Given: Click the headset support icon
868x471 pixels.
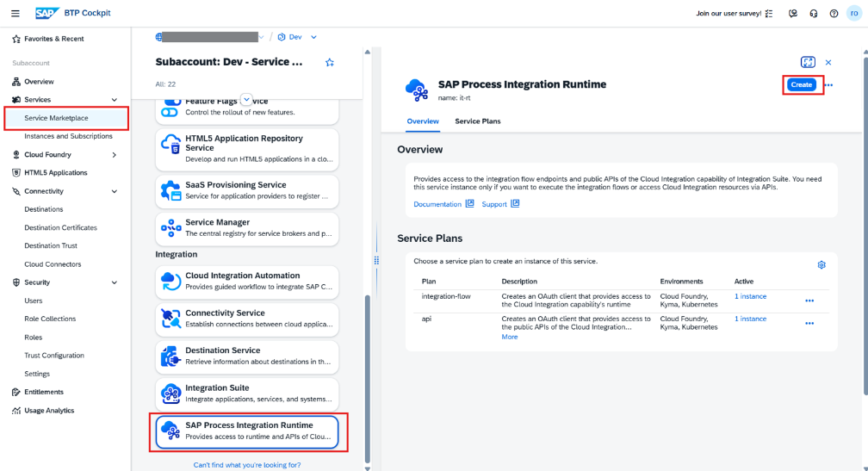Looking at the screenshot, I should pyautogui.click(x=813, y=13).
